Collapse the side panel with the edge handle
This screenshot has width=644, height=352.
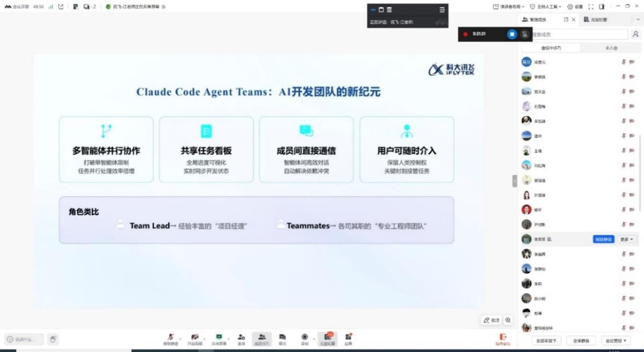[x=515, y=181]
